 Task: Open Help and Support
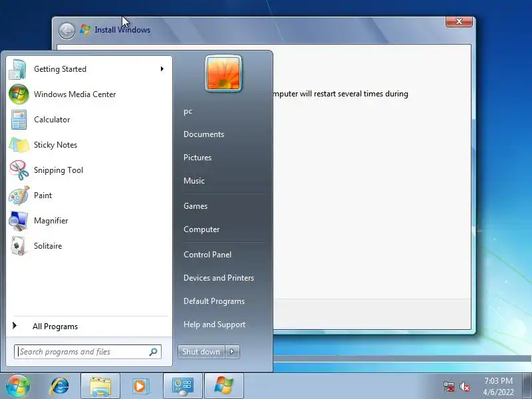point(214,325)
